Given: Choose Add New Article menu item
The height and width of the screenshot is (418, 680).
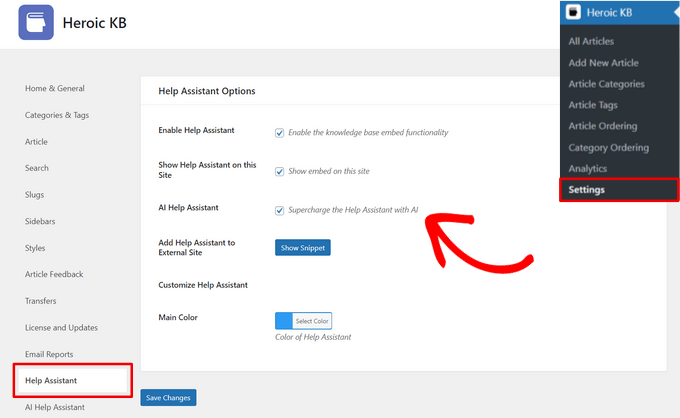Looking at the screenshot, I should point(603,63).
